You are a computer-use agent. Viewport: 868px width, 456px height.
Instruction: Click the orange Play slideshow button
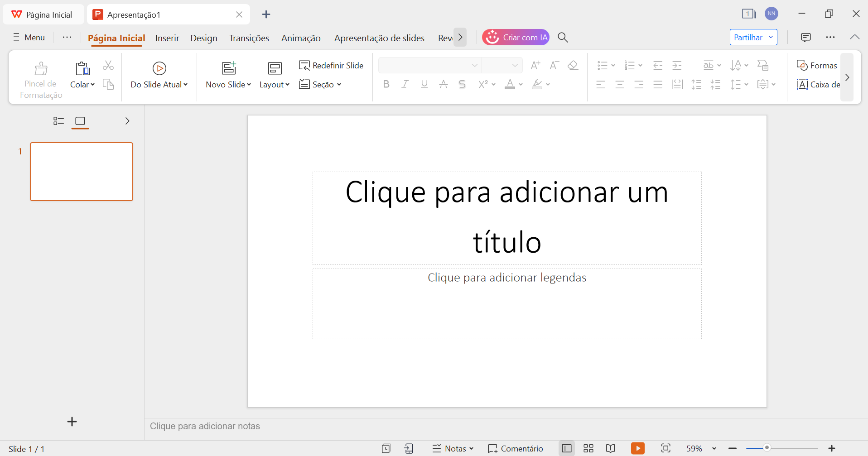[x=638, y=448]
